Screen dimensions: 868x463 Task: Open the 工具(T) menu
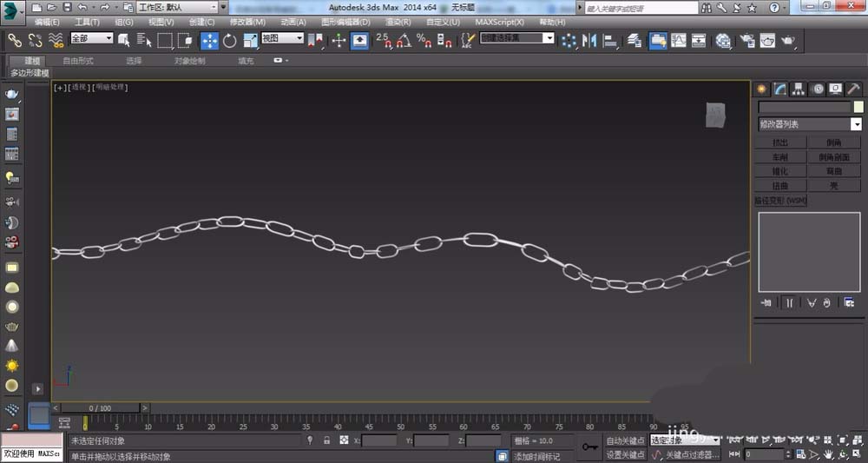[x=87, y=23]
